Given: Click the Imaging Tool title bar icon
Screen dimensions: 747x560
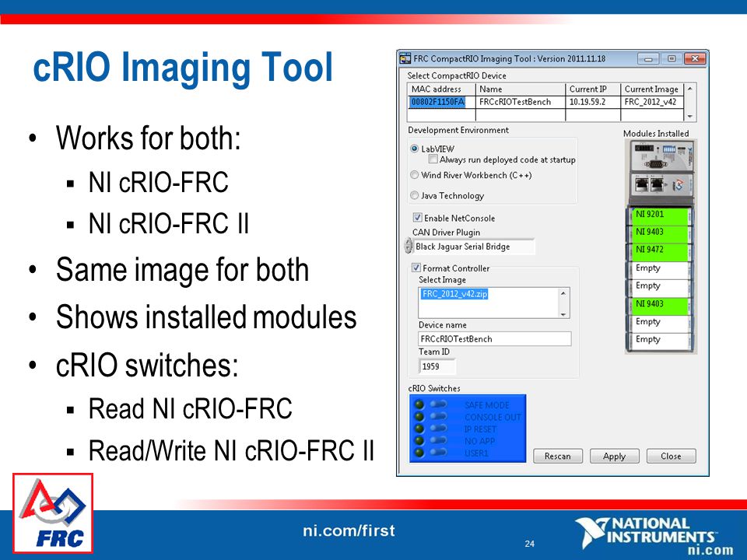Looking at the screenshot, I should [405, 58].
